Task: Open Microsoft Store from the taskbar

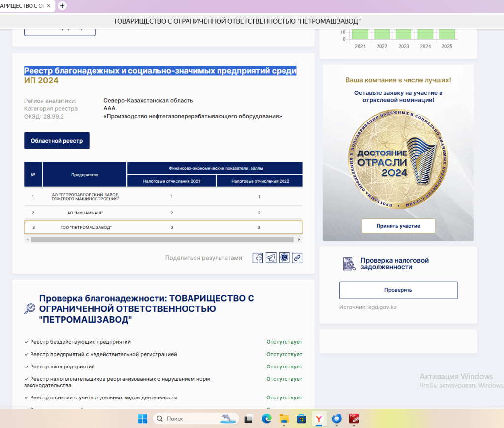Action: click(301, 418)
